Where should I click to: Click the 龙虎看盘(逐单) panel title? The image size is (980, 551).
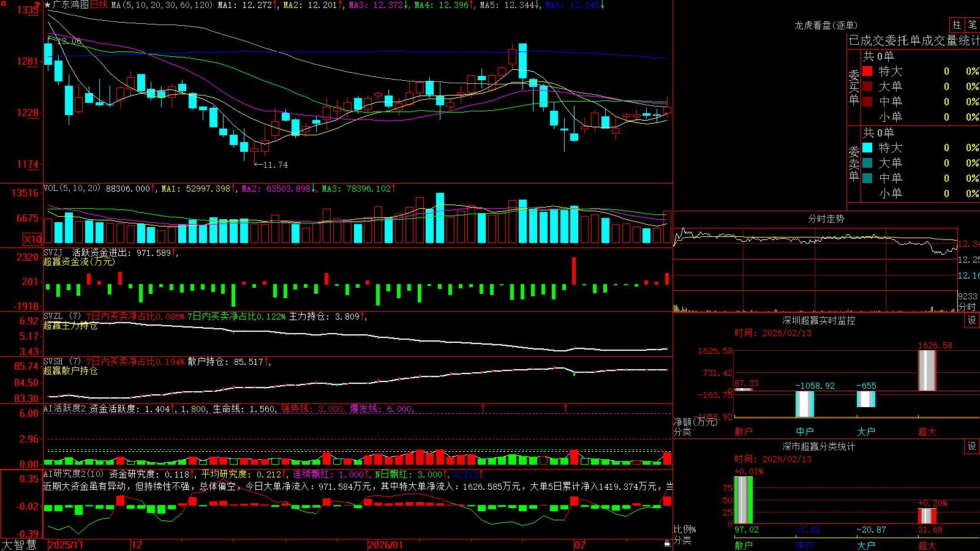[826, 25]
